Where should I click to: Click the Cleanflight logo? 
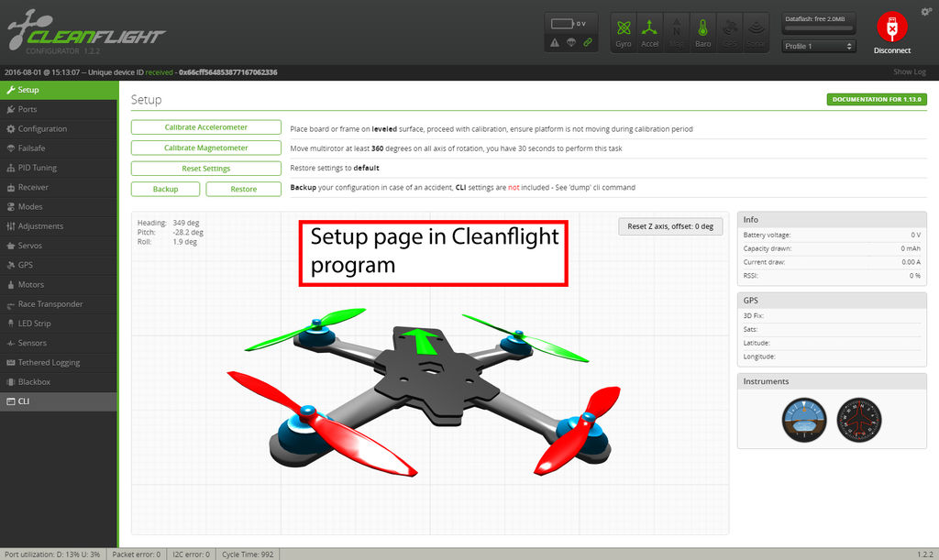point(85,31)
